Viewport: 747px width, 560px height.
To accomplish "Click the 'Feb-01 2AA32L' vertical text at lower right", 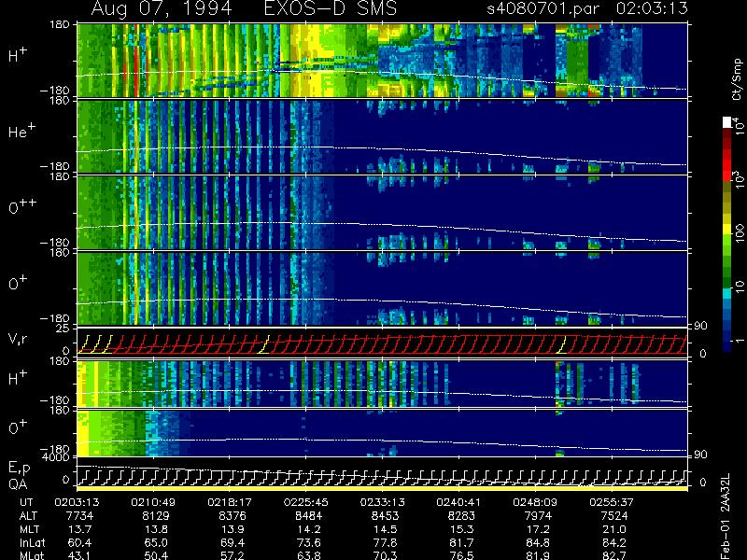I will (726, 516).
